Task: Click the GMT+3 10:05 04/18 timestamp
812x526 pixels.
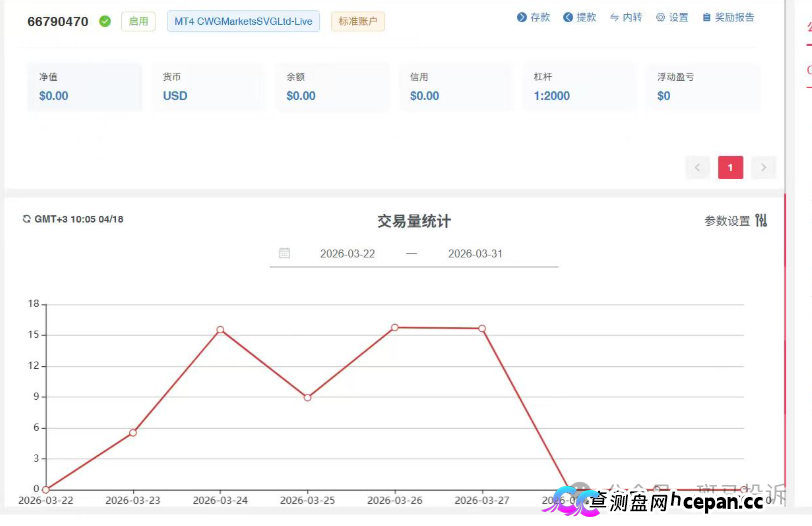Action: tap(79, 219)
